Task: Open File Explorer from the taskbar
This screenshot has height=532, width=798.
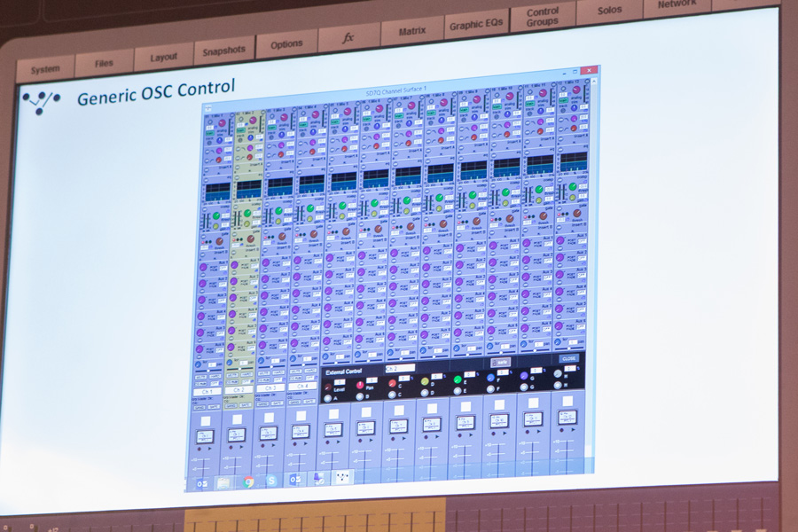Action: [x=223, y=481]
